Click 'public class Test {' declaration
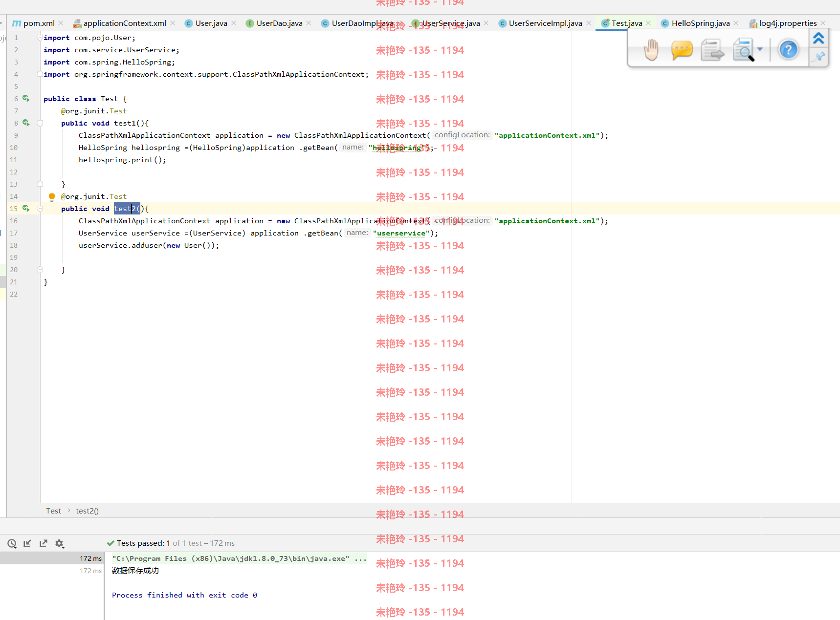The image size is (840, 620). click(85, 99)
